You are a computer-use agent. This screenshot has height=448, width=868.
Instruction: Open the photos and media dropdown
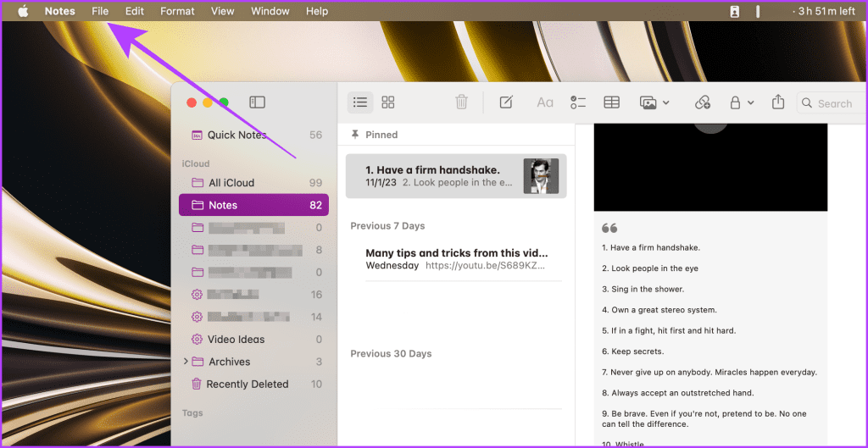(x=654, y=102)
